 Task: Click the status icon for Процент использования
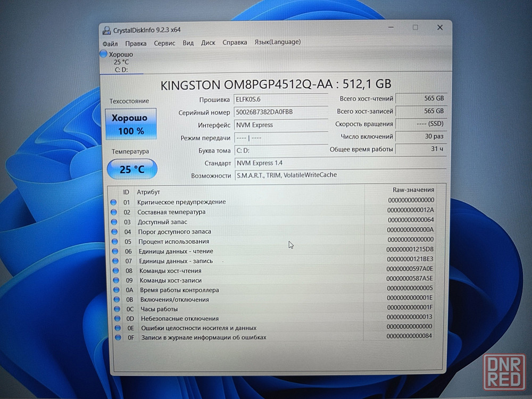pos(114,241)
